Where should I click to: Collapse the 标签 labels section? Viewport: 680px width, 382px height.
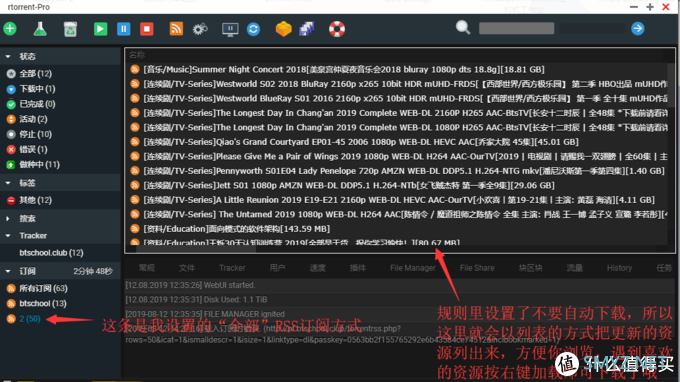[8, 183]
